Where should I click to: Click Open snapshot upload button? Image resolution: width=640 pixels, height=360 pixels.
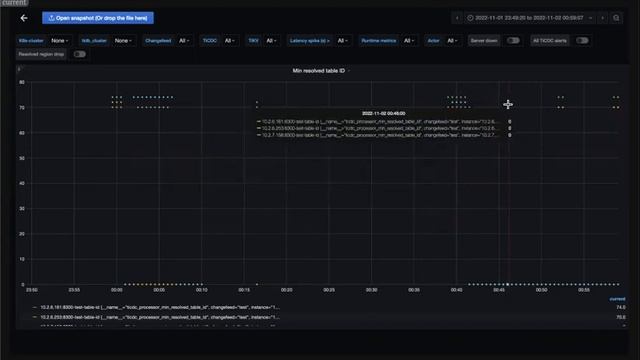tap(98, 18)
